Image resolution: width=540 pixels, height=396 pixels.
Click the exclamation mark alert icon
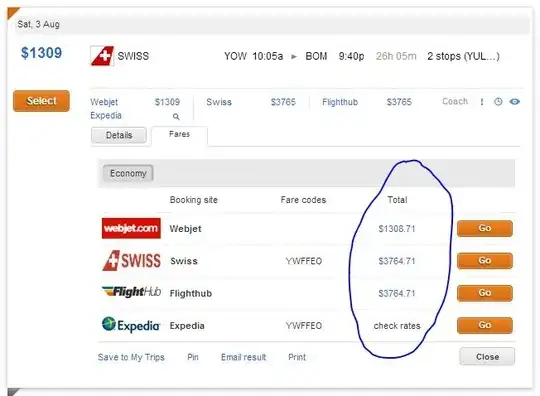(482, 102)
